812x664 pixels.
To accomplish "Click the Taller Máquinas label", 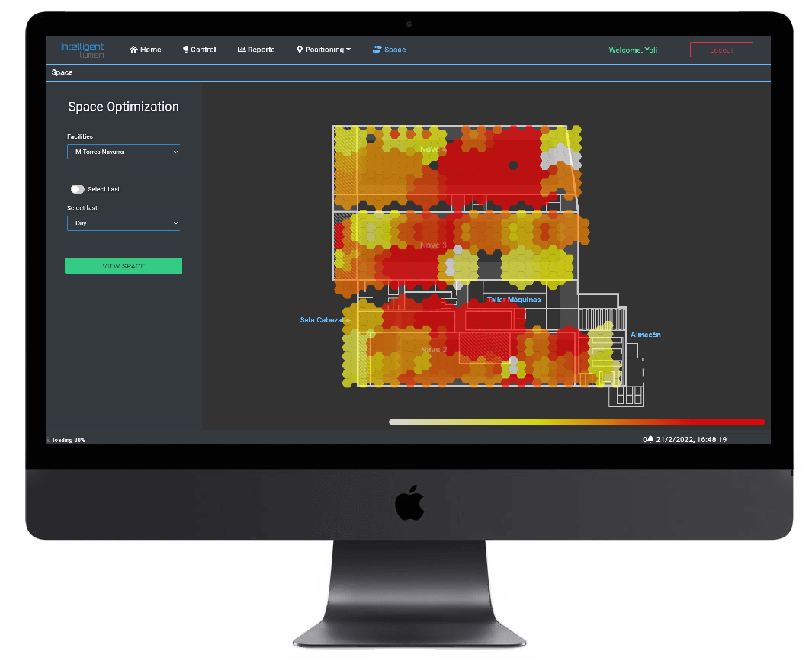I will pos(514,300).
